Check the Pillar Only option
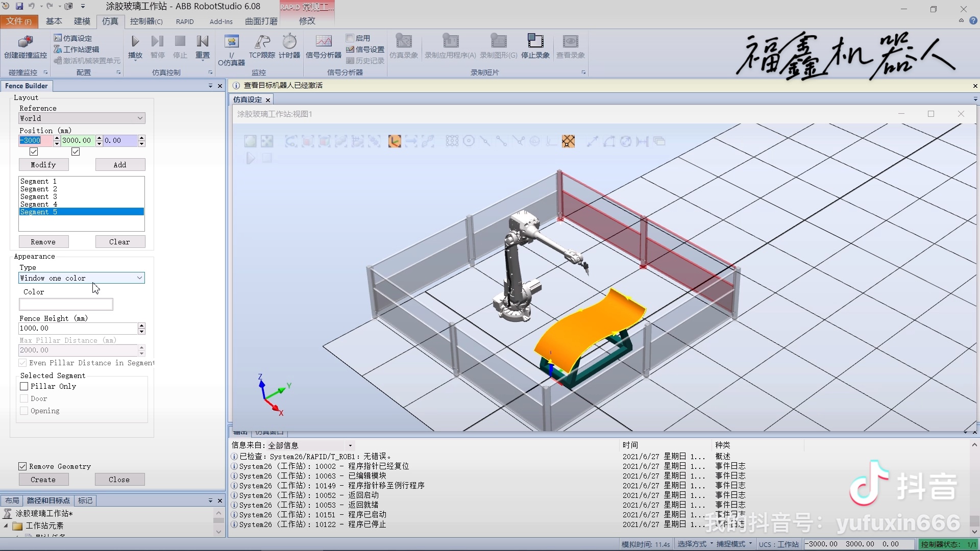This screenshot has height=551, width=980. click(x=24, y=386)
